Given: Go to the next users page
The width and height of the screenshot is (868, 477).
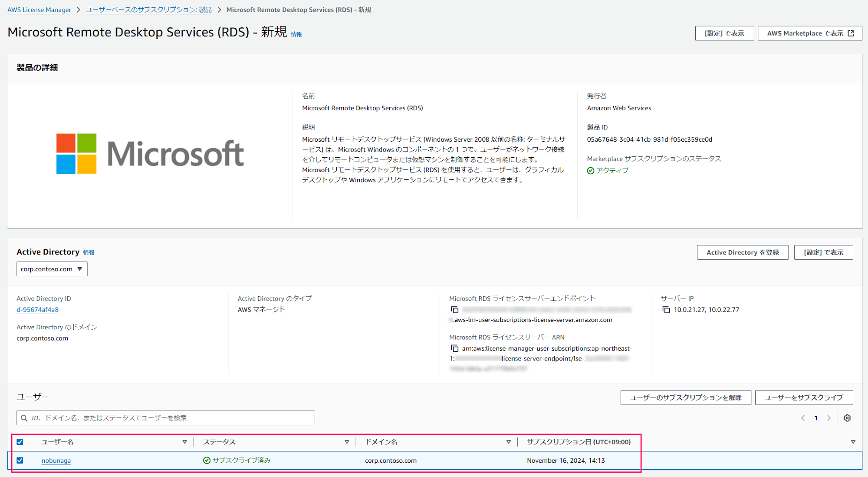Looking at the screenshot, I should pos(829,418).
